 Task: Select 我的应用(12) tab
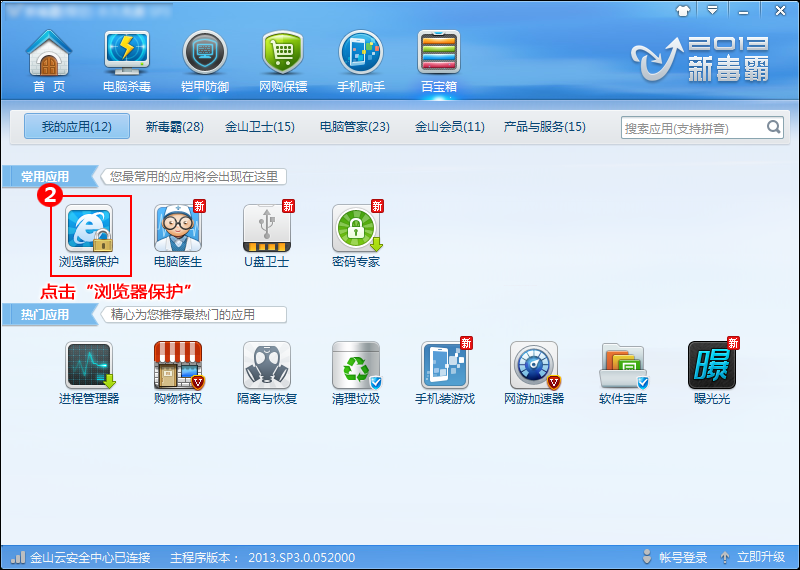click(x=77, y=127)
